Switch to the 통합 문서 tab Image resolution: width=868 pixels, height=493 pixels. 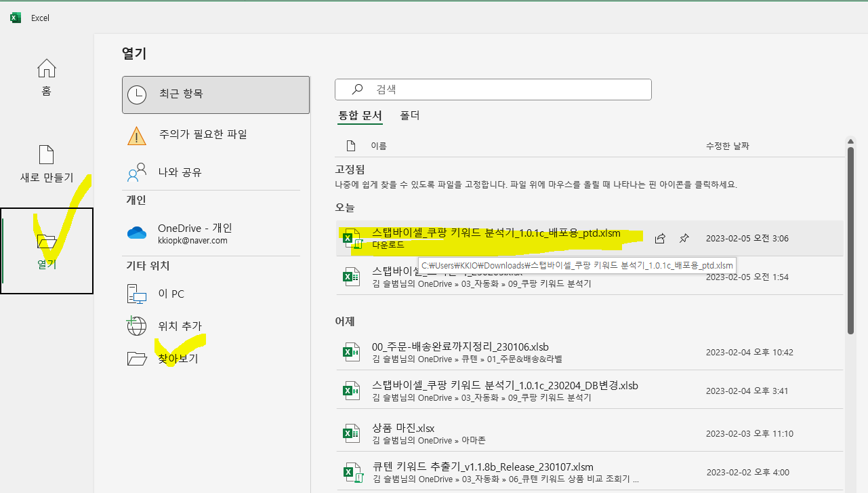click(x=360, y=116)
